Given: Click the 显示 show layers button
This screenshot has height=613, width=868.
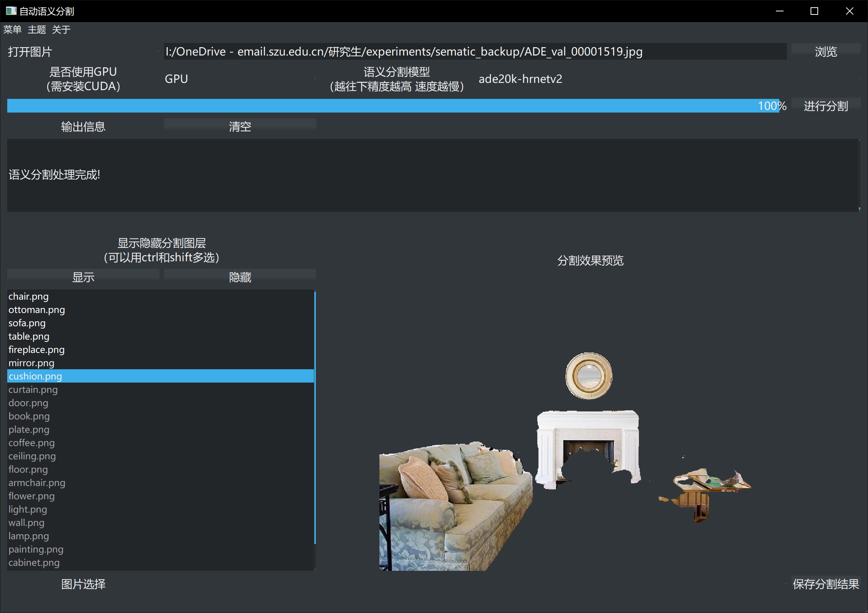Looking at the screenshot, I should 83,276.
